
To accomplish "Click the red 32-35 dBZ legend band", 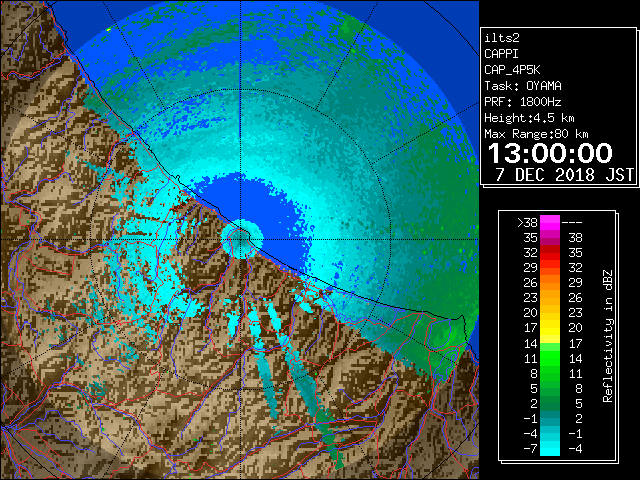I will pos(550,253).
